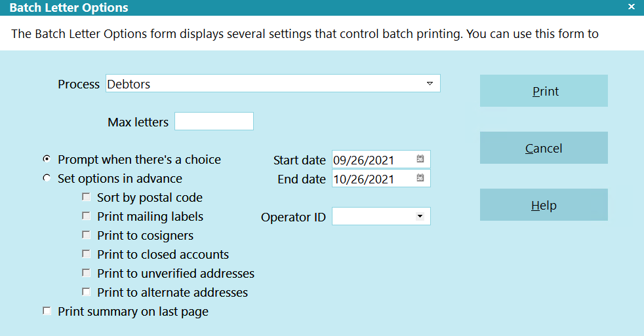Click the Print button
This screenshot has height=336, width=644.
coord(544,90)
